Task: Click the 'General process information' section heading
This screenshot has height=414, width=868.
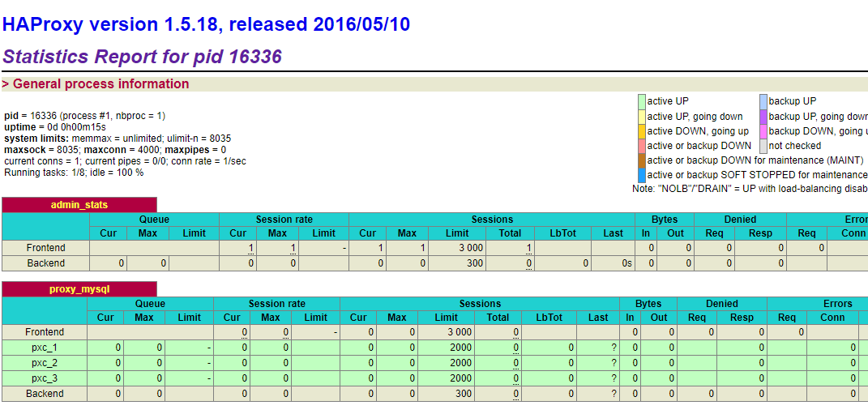Action: click(100, 84)
